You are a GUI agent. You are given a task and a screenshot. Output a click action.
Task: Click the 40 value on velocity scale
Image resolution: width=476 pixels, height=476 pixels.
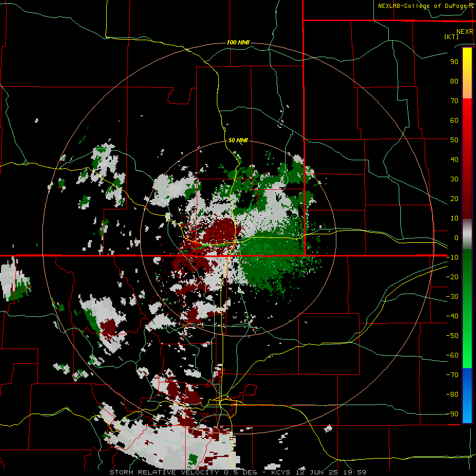point(454,159)
